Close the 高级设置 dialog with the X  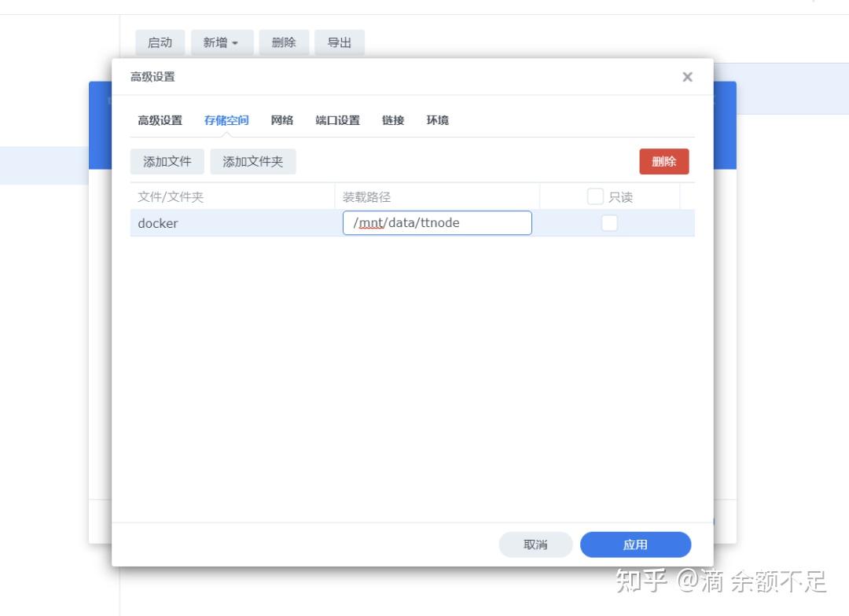click(x=687, y=76)
